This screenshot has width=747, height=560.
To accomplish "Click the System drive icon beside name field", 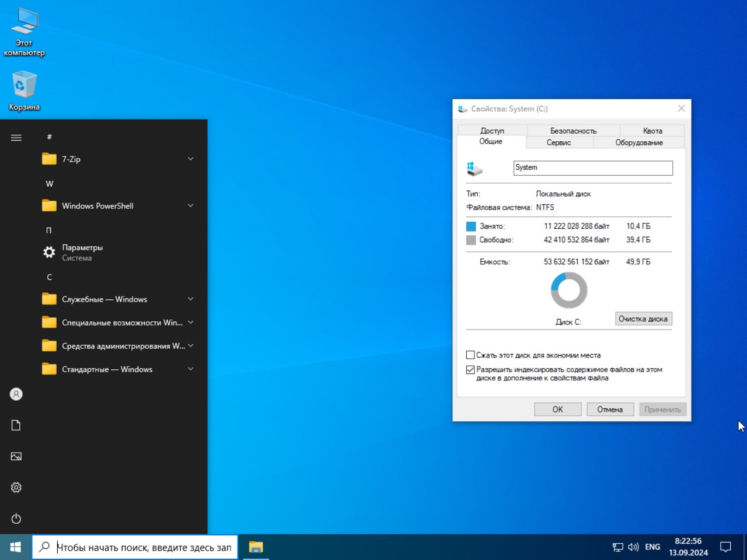I will pyautogui.click(x=474, y=169).
